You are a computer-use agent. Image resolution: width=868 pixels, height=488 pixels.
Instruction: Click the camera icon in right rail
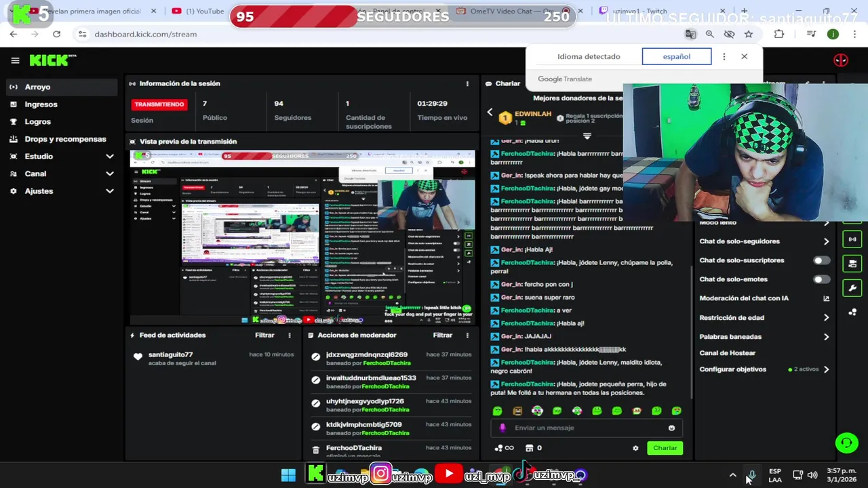[x=852, y=264]
